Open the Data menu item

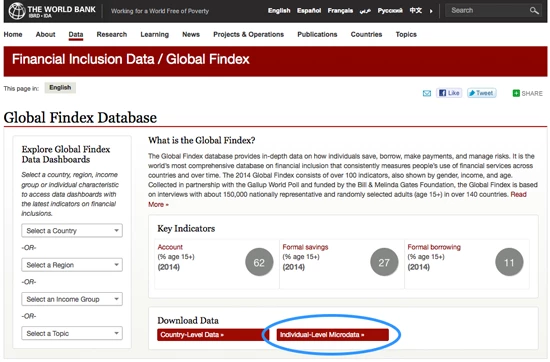pos(76,34)
